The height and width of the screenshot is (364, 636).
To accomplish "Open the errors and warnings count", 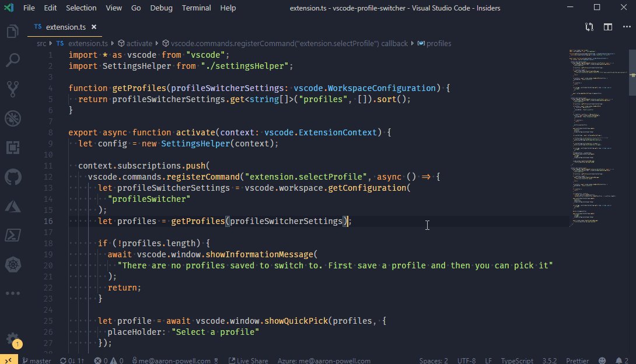I will tap(109, 360).
